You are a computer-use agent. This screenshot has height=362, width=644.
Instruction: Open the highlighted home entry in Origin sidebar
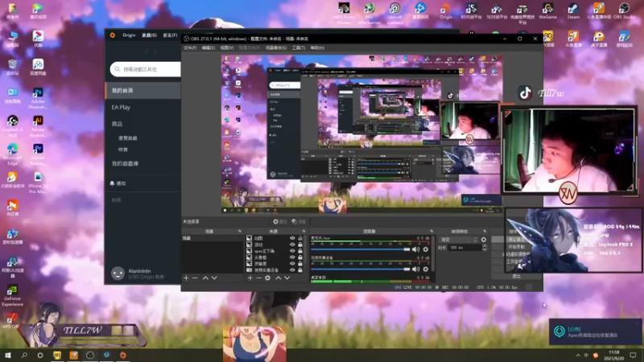point(143,90)
